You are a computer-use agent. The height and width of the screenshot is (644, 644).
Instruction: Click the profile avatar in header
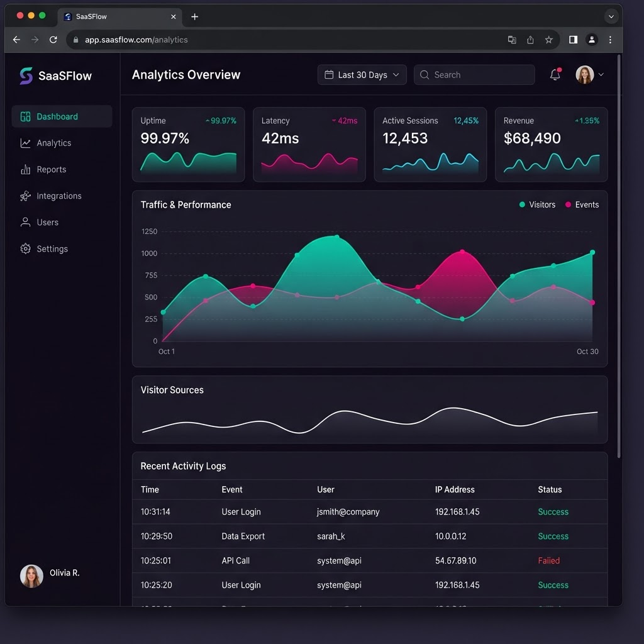pos(584,75)
